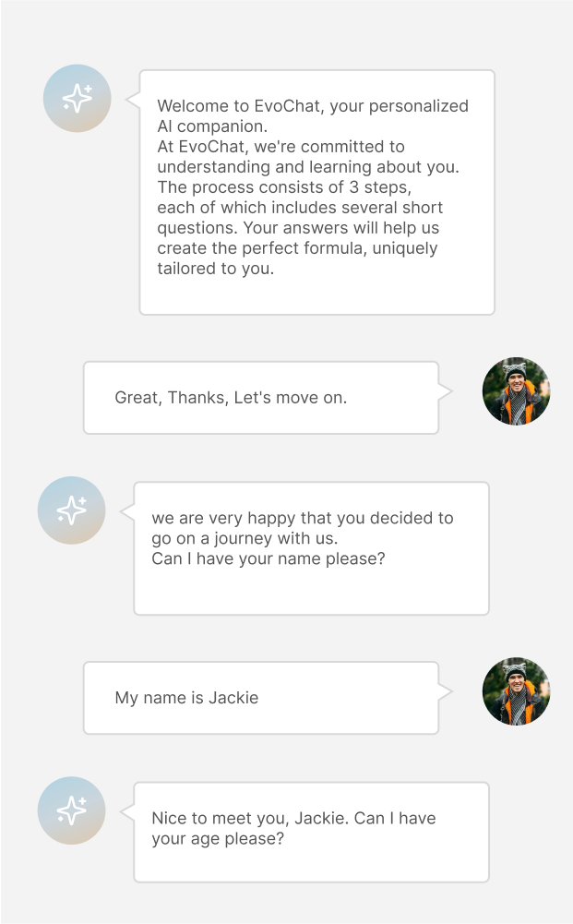The image size is (573, 924).
Task: Click the sparkle avatar beside the Welcome message
Action: [78, 98]
